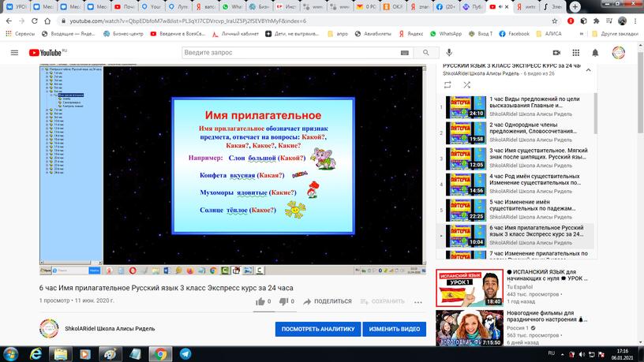Click the search magnifier button
The width and height of the screenshot is (644, 362).
point(403,53)
